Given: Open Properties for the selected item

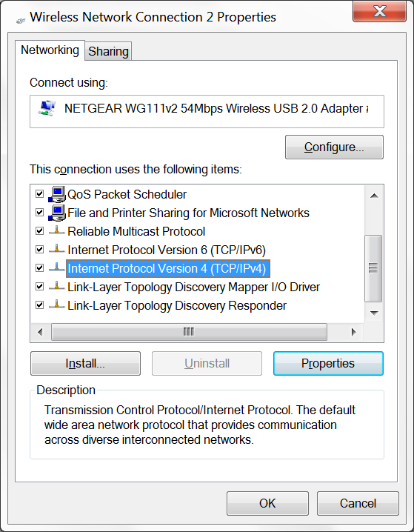Looking at the screenshot, I should [x=328, y=363].
